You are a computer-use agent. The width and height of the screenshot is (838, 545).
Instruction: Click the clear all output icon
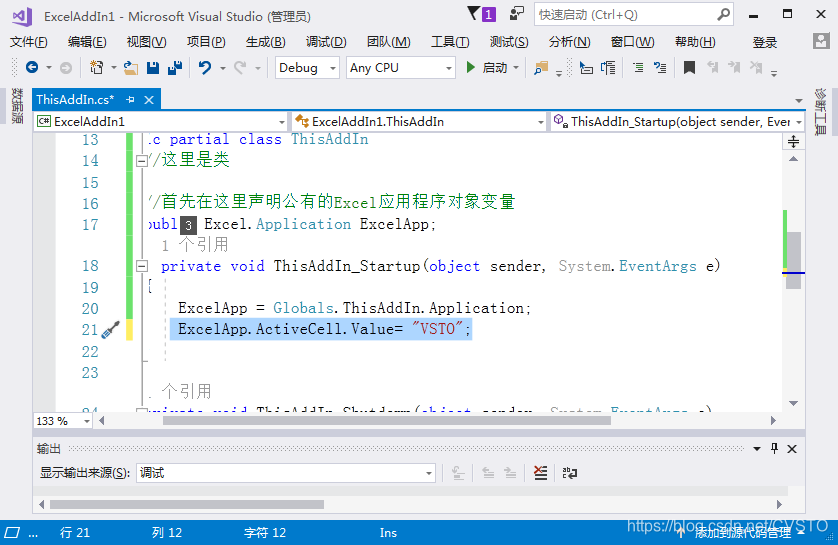[x=540, y=472]
